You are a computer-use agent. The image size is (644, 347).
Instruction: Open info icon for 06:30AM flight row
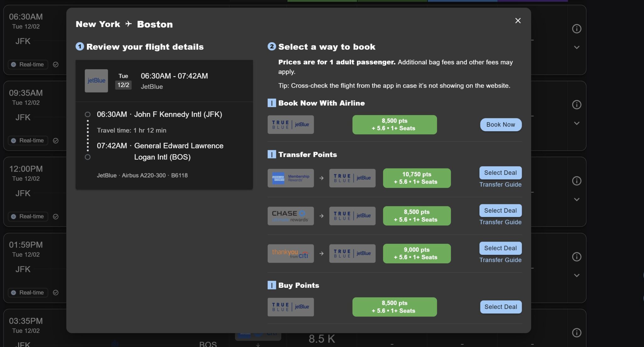click(576, 29)
